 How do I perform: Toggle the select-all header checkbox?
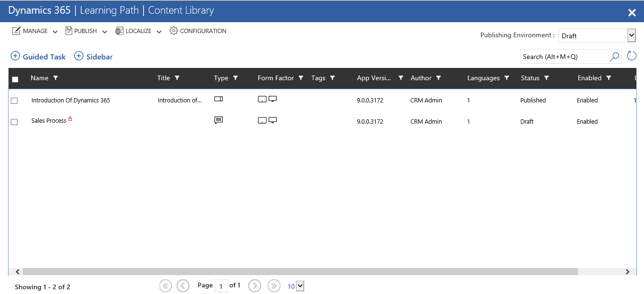[x=15, y=79]
